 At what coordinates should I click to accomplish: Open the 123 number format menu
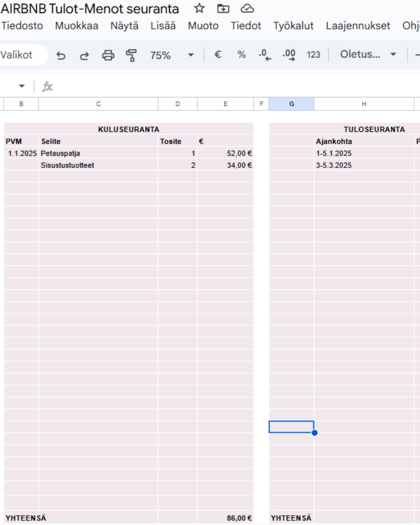pos(313,54)
